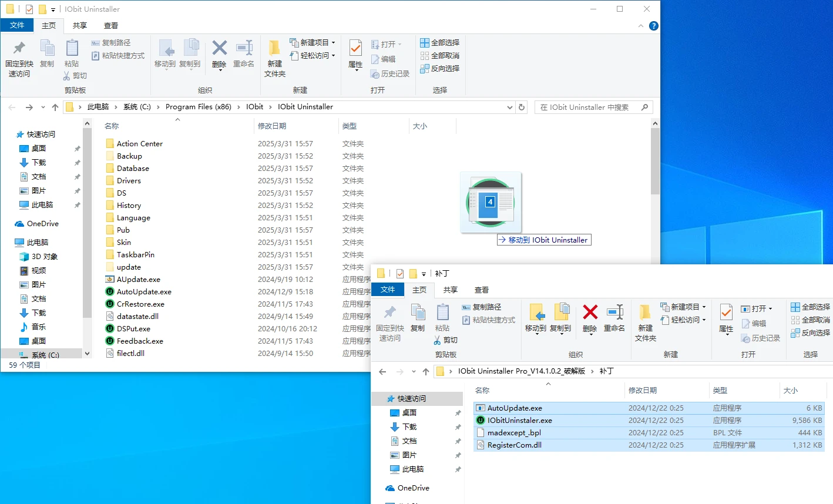
Task: Open quick access toolbar dropdown in IObit Uninstaller title bar
Action: coord(53,9)
